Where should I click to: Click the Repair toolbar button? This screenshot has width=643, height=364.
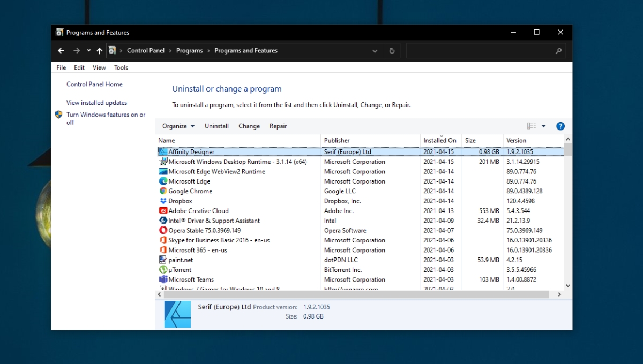tap(278, 126)
